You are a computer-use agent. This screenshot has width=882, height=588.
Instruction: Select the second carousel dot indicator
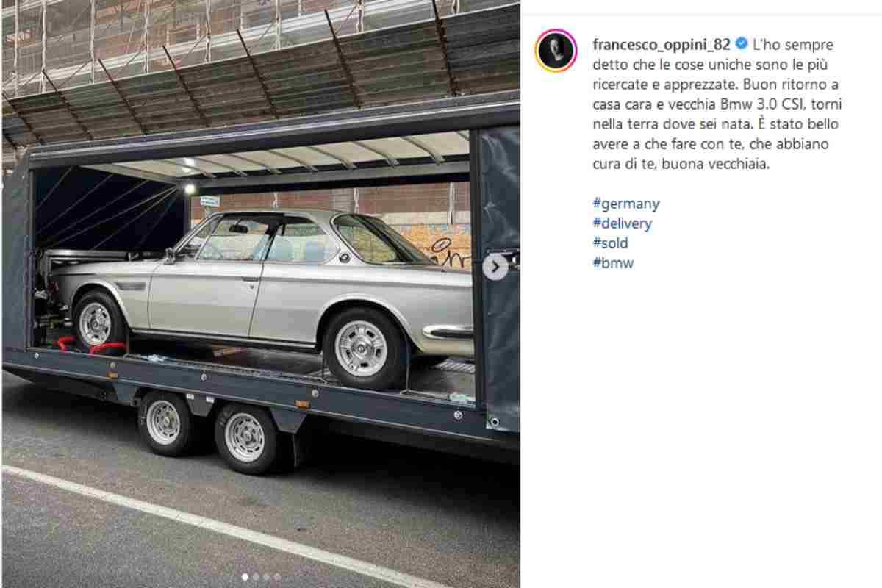coord(256,577)
